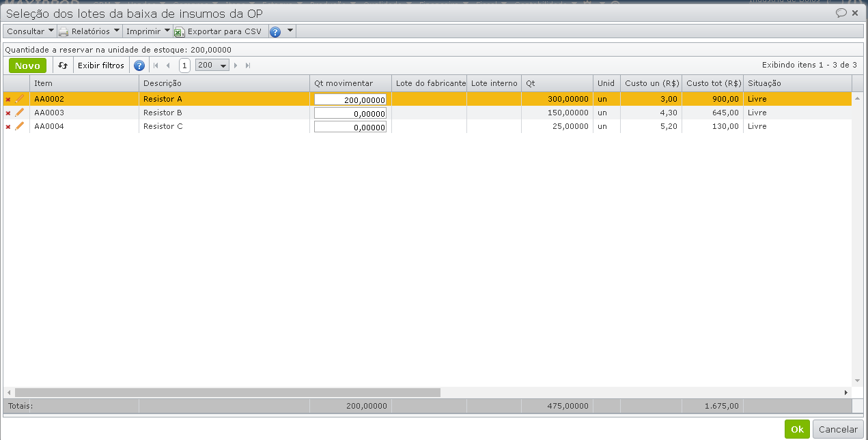868x440 pixels.
Task: Click the Cancelar button
Action: pos(838,429)
